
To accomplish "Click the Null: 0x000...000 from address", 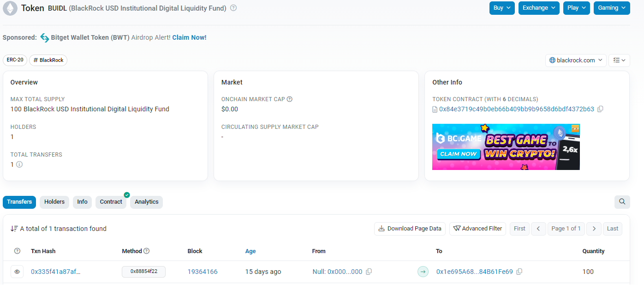I will click(337, 272).
